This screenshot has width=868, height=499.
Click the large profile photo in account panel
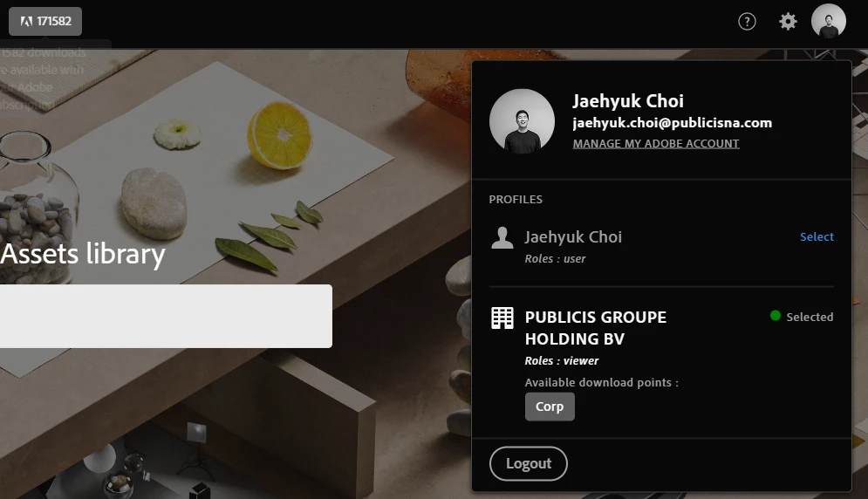coord(522,121)
